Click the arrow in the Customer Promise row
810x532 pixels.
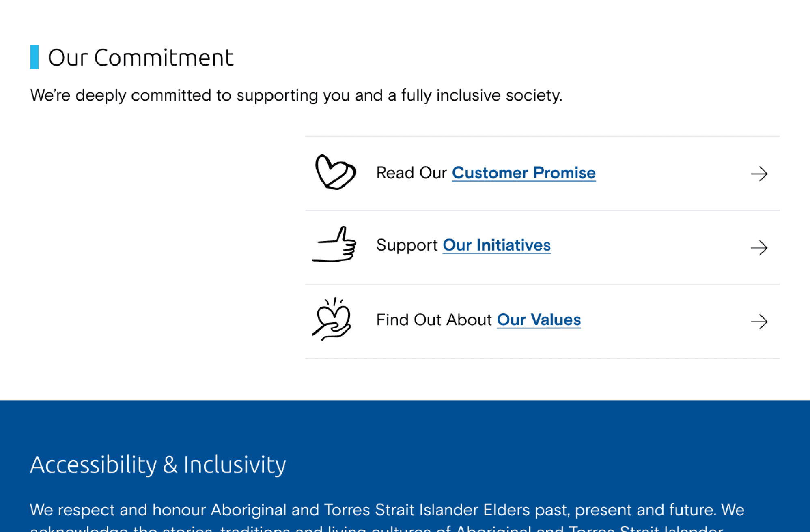[758, 174]
